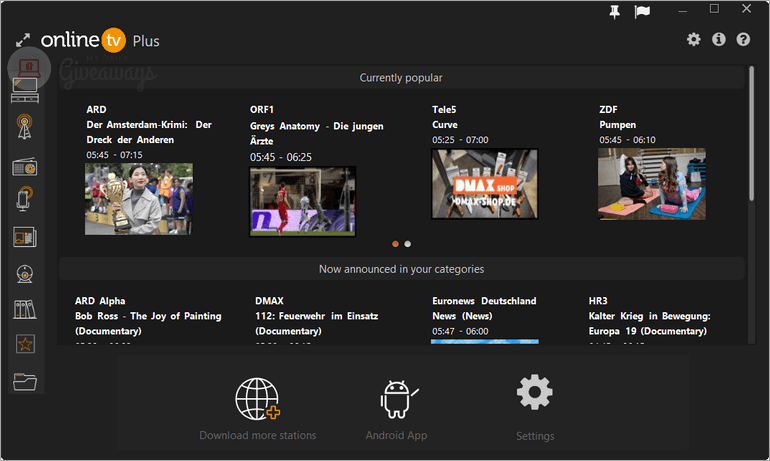Open the ZDF Pumpen thumbnail
This screenshot has width=770, height=461.
pos(652,184)
